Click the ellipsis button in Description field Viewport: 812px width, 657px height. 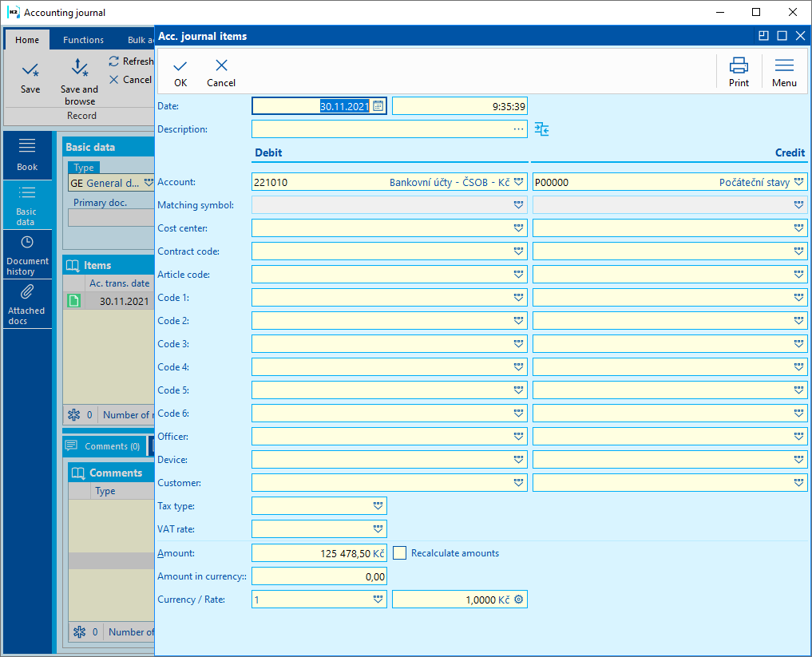pos(518,129)
